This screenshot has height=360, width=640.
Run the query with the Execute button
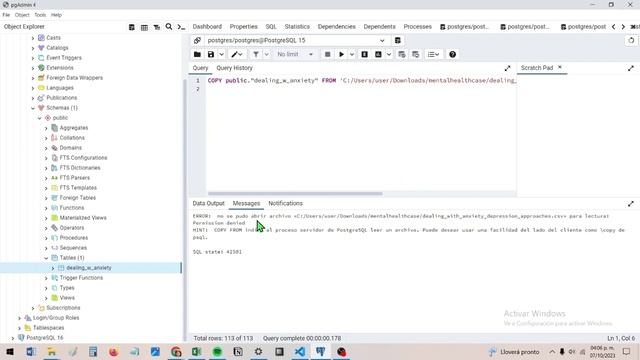coord(341,54)
